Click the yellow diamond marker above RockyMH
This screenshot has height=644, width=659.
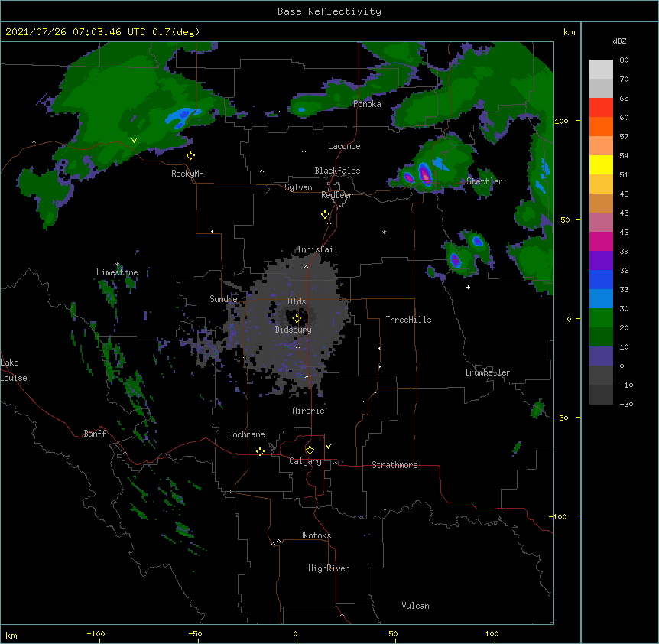click(x=191, y=156)
